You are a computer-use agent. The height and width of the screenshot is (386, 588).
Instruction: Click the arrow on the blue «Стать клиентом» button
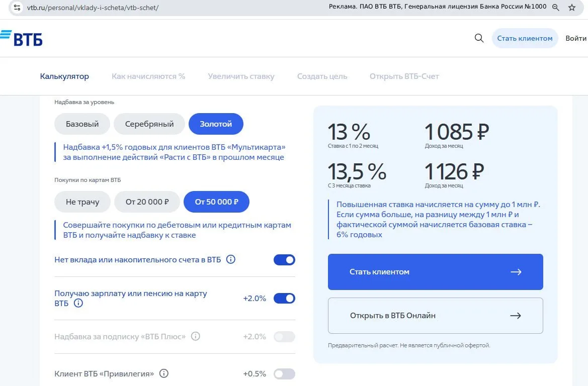[516, 272]
